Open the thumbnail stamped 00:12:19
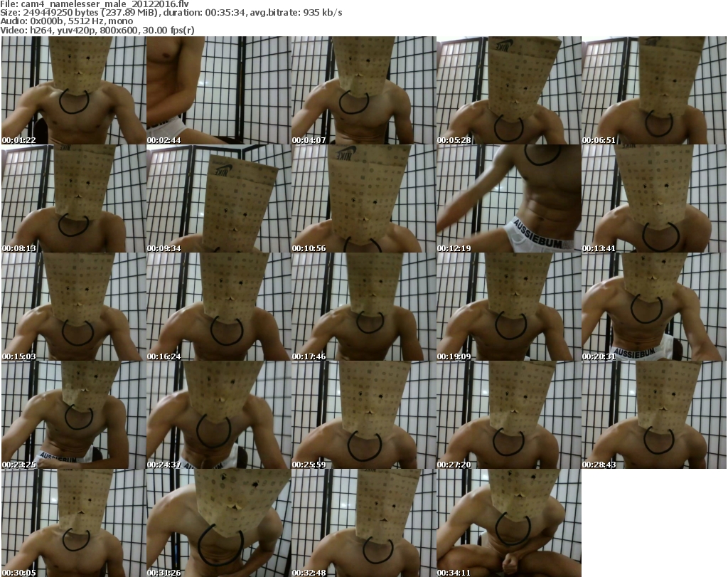 (x=508, y=198)
